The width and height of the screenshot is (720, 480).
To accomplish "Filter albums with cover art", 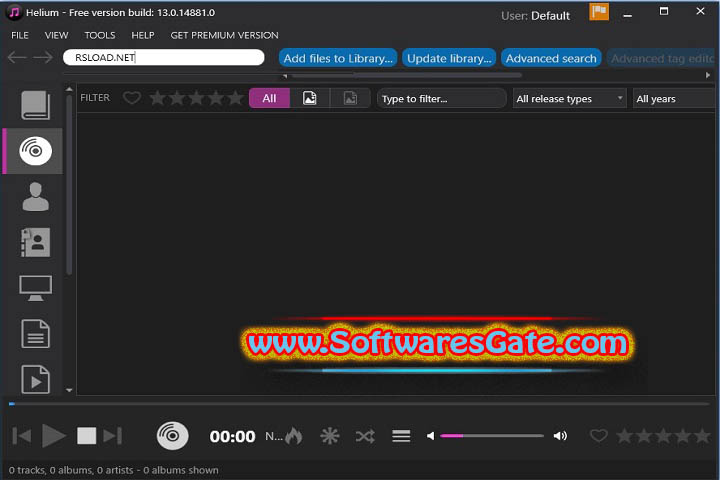I will [x=309, y=98].
